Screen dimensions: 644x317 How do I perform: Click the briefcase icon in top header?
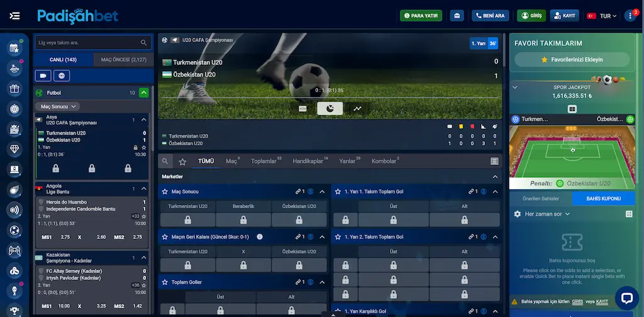(457, 16)
